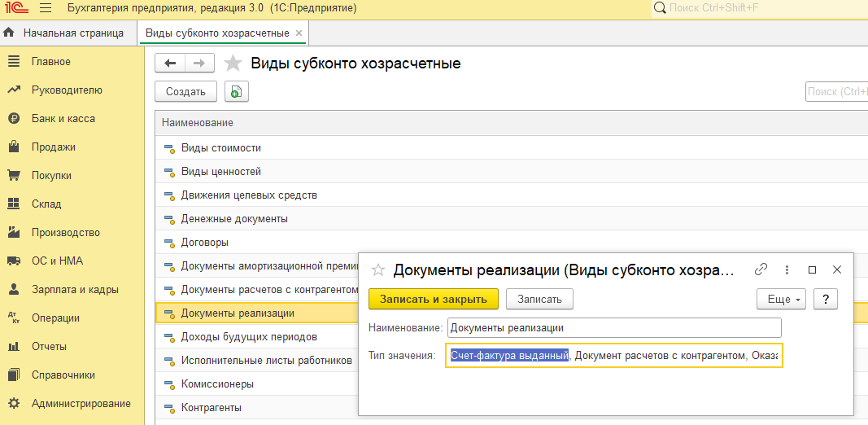This screenshot has height=425, width=868.
Task: Go back with the left arrow button
Action: click(170, 64)
